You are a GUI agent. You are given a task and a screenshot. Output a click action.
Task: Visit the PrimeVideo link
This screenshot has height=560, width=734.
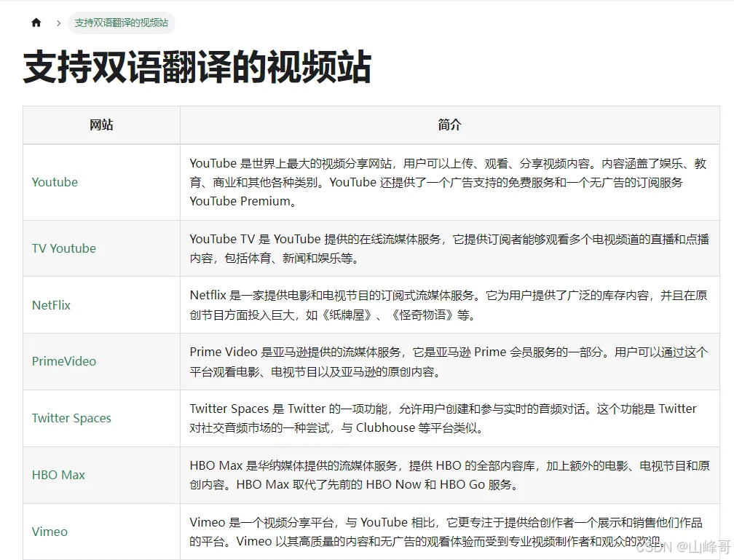(x=63, y=361)
